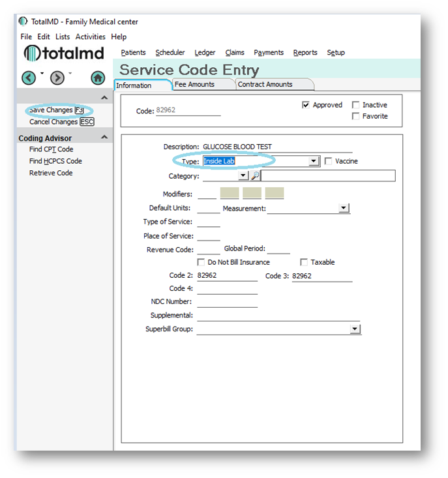The image size is (448, 478).
Task: Uncheck the Approved checkbox
Action: tap(306, 105)
